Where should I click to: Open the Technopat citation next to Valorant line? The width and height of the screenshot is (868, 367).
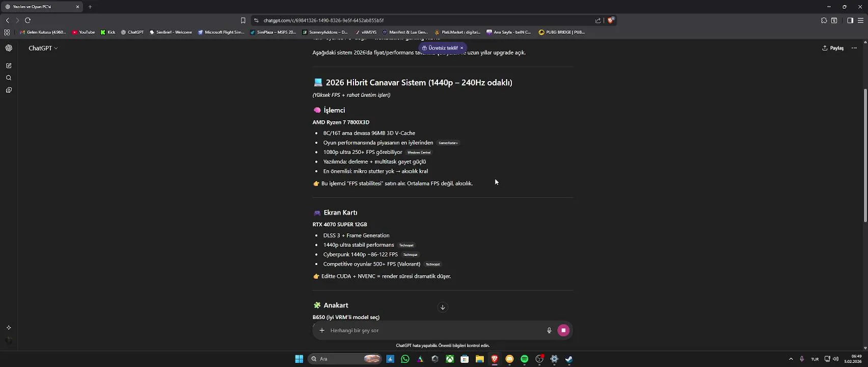pos(432,264)
